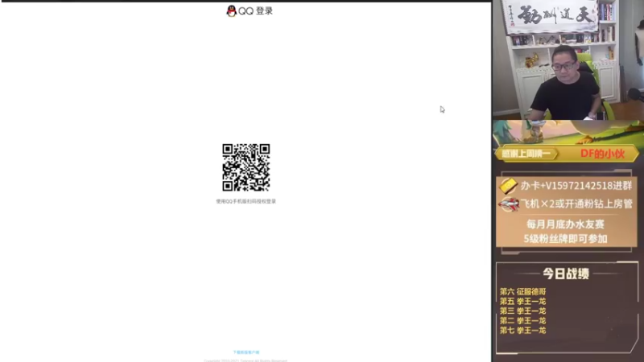Click the text under the QR code
Screen dimensions: 644x362
tap(246, 202)
